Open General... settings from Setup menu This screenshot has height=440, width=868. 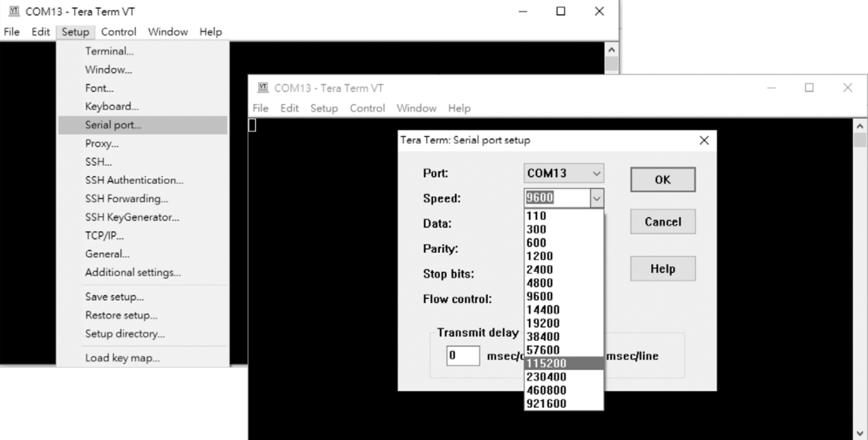coord(143,254)
